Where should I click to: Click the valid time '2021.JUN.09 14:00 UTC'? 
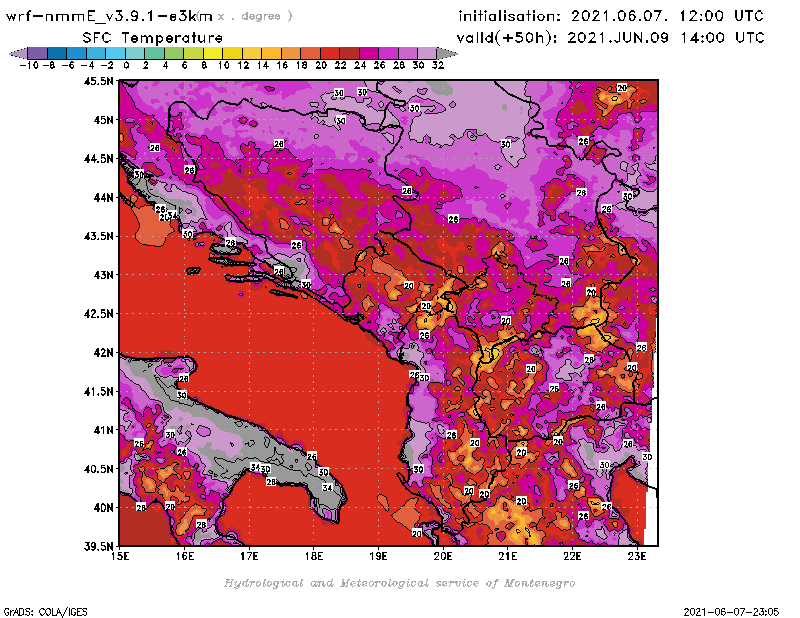pos(667,37)
